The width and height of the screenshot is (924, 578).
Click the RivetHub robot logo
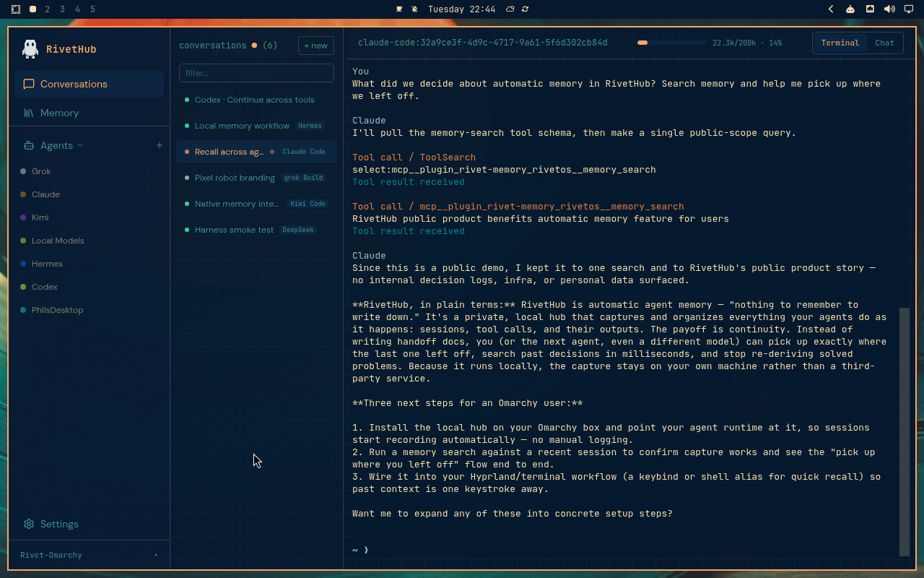coord(30,48)
